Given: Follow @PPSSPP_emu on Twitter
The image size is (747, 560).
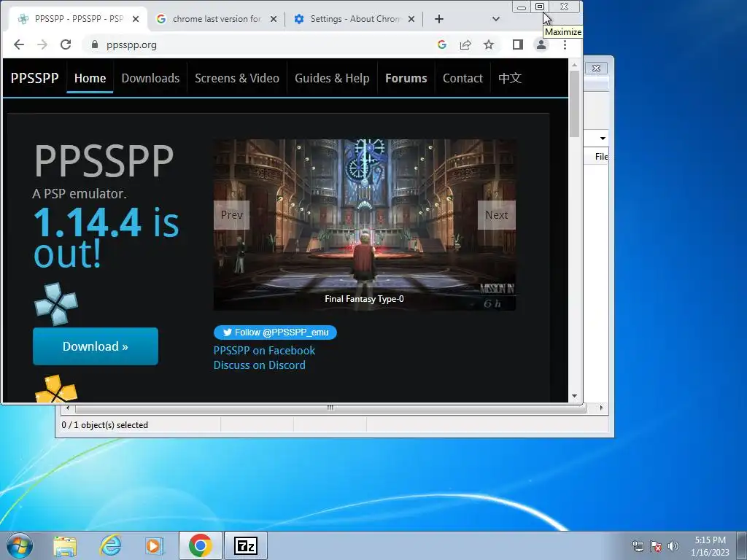Looking at the screenshot, I should tap(275, 332).
